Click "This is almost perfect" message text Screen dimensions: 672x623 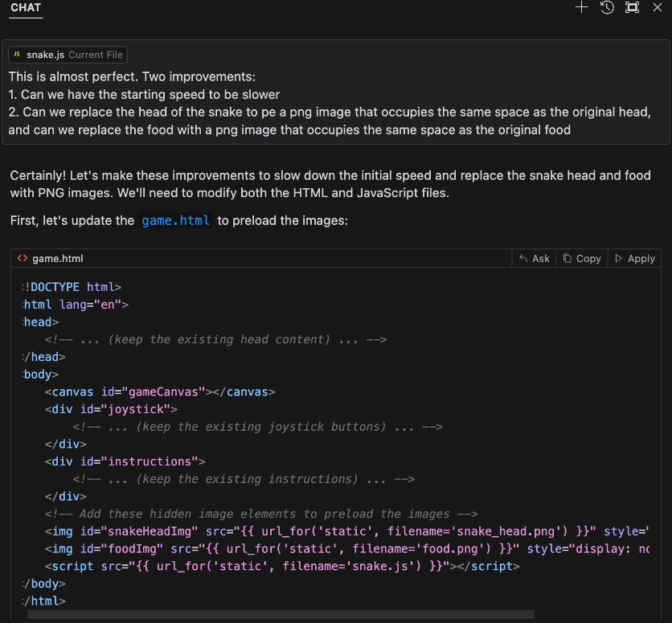click(132, 76)
